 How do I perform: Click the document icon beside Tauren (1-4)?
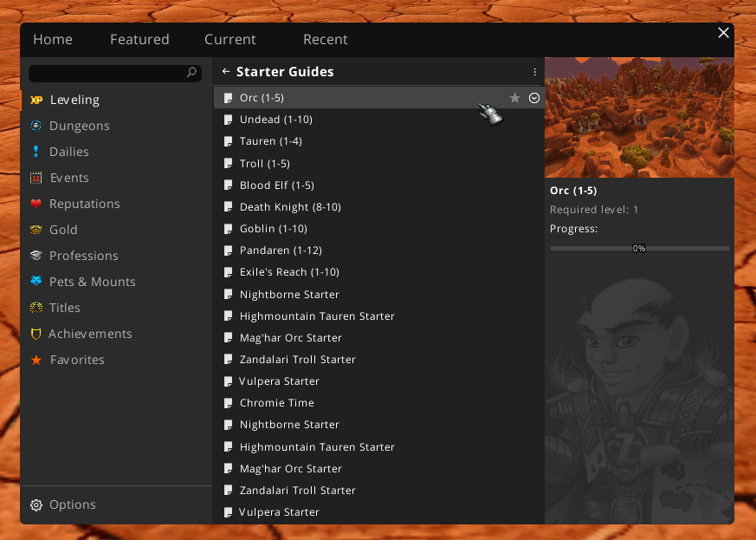[229, 141]
